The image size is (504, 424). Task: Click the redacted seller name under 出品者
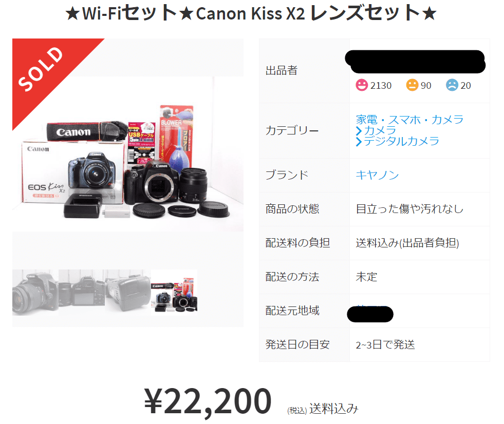click(415, 62)
